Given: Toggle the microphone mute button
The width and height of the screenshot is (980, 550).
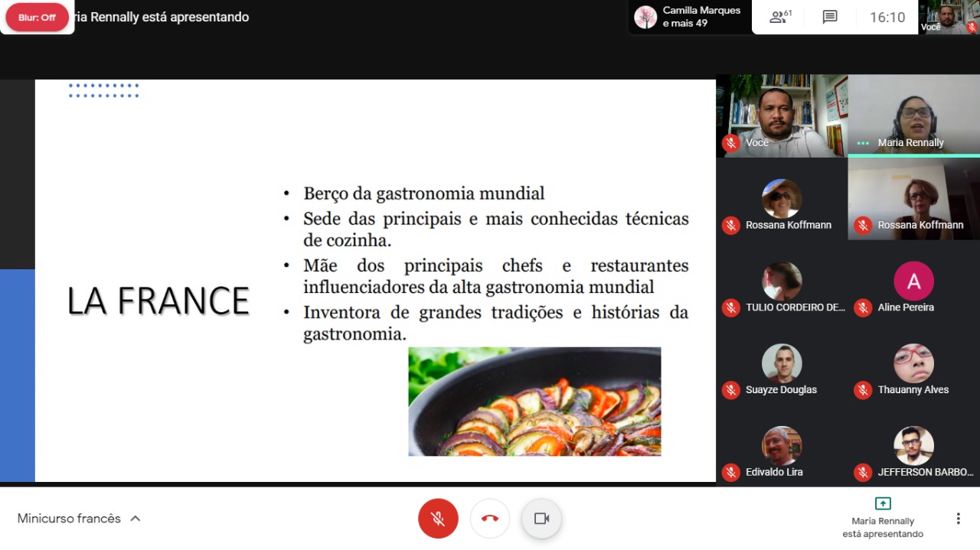Looking at the screenshot, I should tap(438, 519).
